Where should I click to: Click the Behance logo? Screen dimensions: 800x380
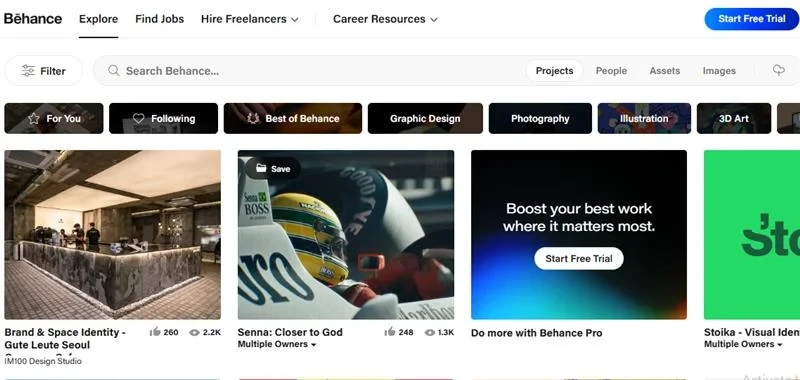[33, 19]
